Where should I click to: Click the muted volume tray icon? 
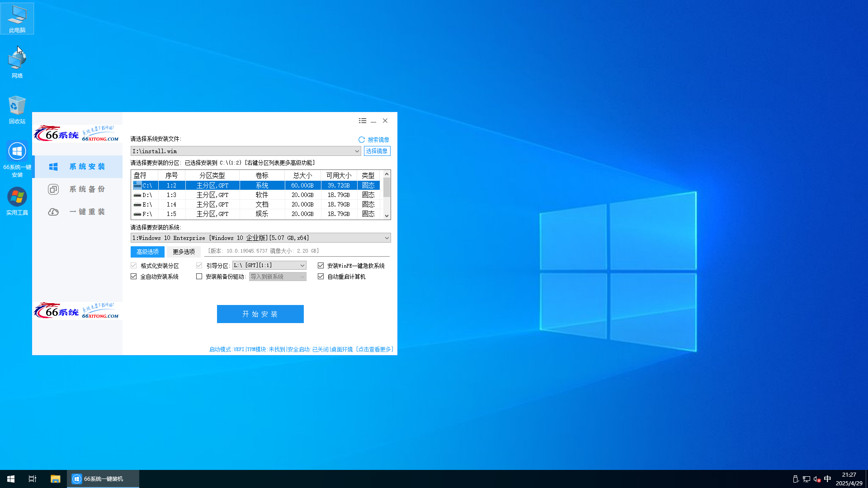pyautogui.click(x=817, y=479)
